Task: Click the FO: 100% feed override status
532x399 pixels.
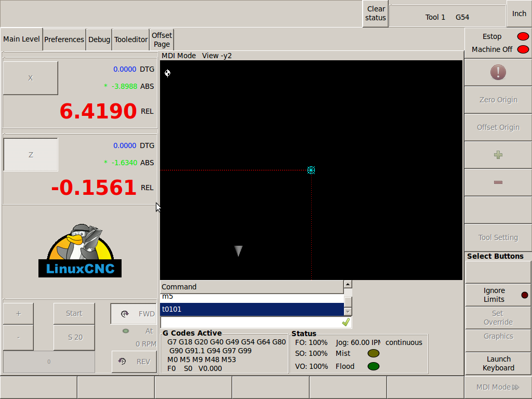Action: pyautogui.click(x=311, y=342)
